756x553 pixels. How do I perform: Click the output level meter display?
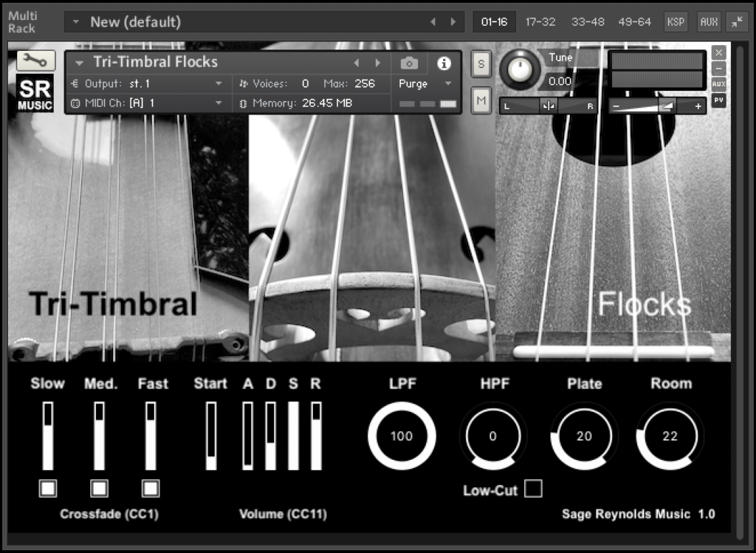[x=656, y=70]
